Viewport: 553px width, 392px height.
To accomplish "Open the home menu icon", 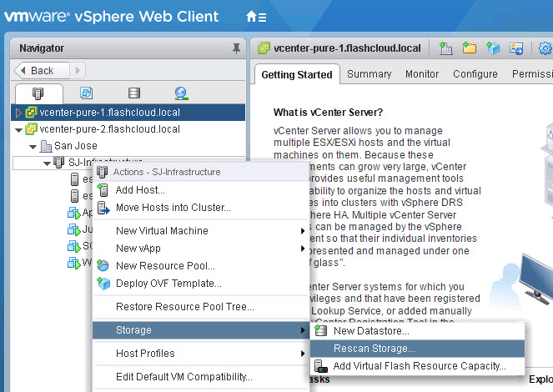I will point(256,17).
